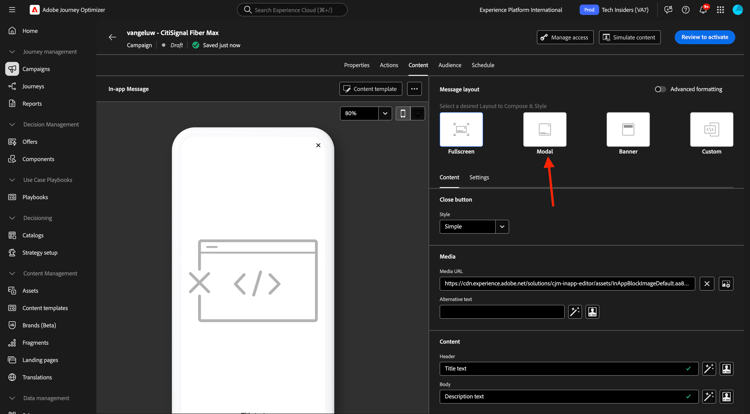
Task: Select the Modal layout
Action: (545, 130)
